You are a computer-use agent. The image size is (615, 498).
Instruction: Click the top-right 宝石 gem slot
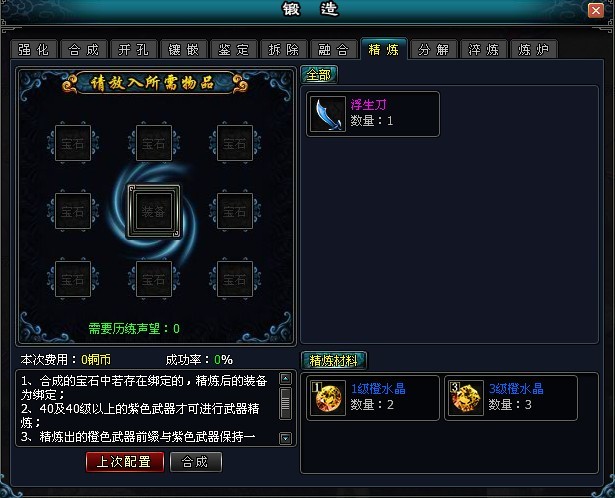[x=235, y=143]
